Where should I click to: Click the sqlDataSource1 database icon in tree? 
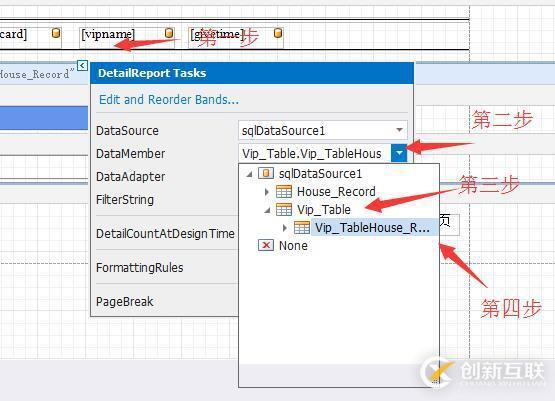[x=266, y=173]
